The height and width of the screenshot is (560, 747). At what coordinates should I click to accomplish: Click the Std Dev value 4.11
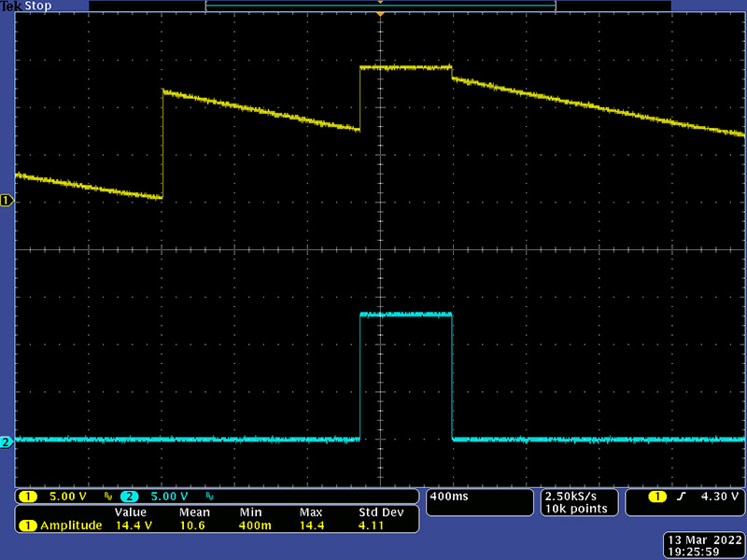click(x=372, y=525)
